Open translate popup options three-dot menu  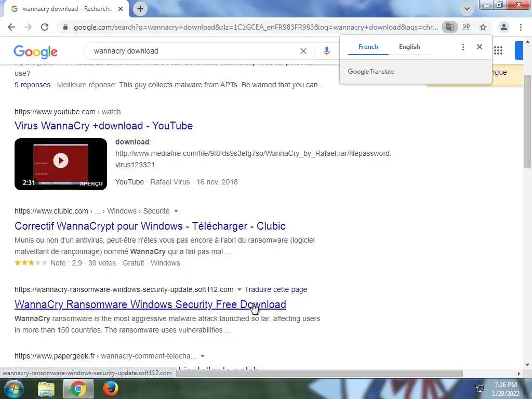click(x=463, y=47)
